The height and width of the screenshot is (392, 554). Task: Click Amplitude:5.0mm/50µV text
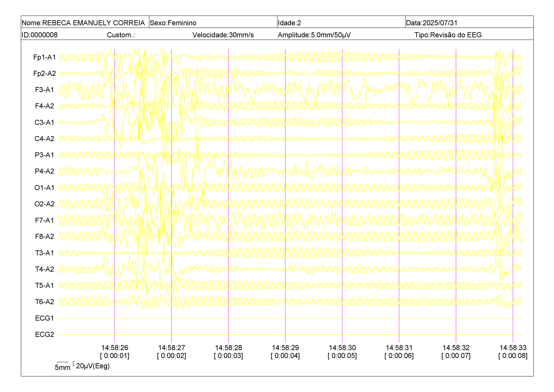point(314,35)
